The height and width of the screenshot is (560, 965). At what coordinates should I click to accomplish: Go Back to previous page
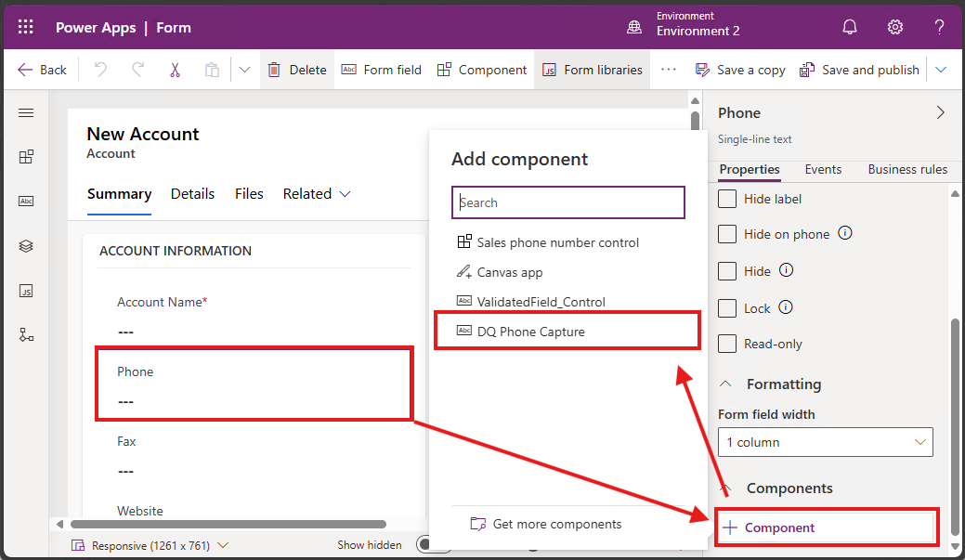point(42,70)
